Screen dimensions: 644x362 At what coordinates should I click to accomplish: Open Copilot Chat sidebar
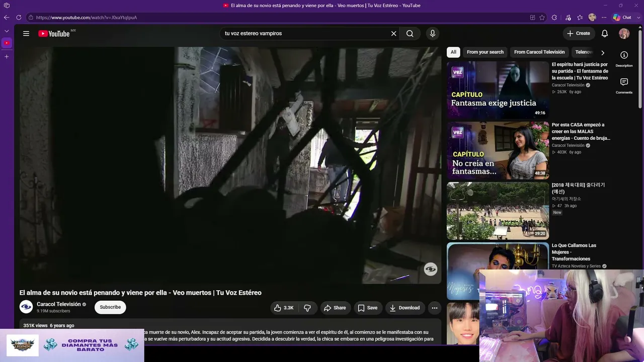pyautogui.click(x=622, y=18)
